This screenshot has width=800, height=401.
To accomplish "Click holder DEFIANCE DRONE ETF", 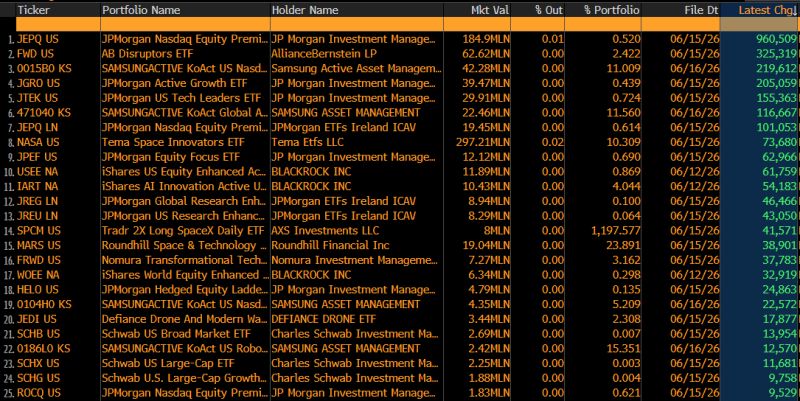I will pos(323,319).
